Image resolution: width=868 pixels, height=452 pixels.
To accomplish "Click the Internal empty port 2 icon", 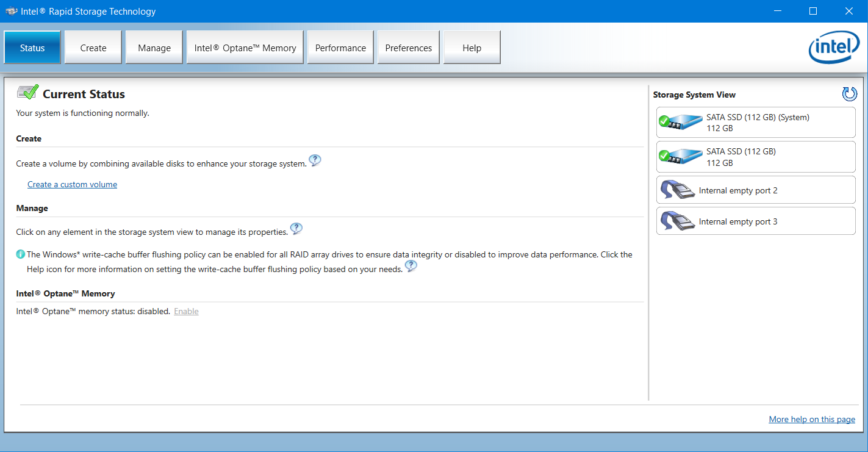I will (x=677, y=190).
